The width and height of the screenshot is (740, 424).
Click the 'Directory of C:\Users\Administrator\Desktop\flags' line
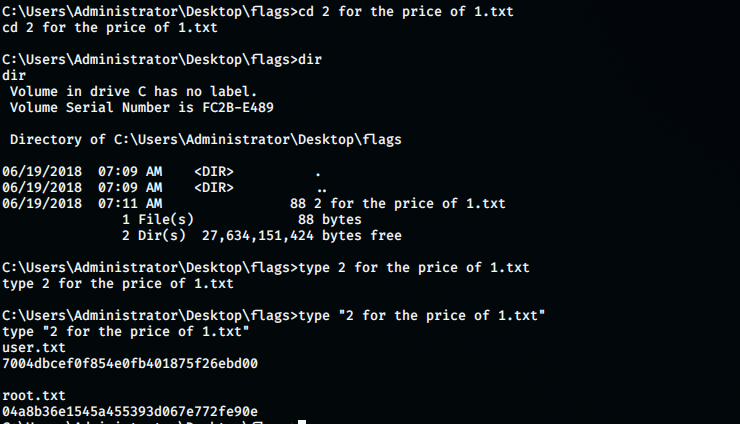pos(206,140)
